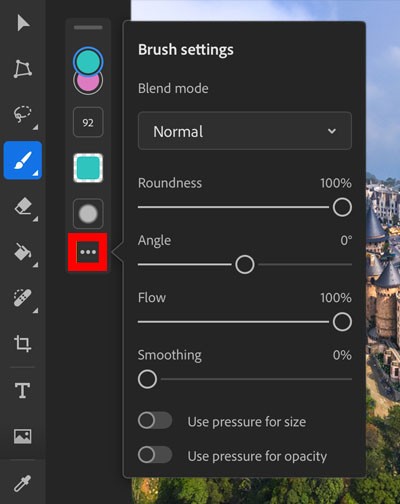
Task: Click the Smoothing slider handle
Action: (147, 379)
